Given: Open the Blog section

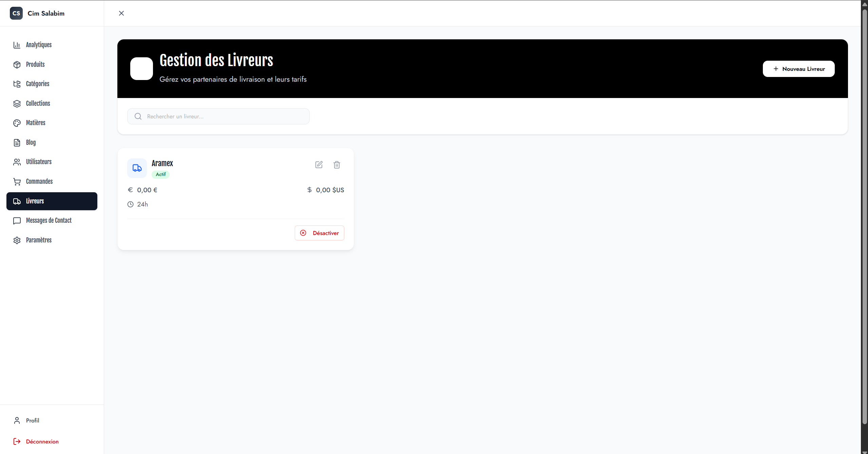Looking at the screenshot, I should click(31, 142).
